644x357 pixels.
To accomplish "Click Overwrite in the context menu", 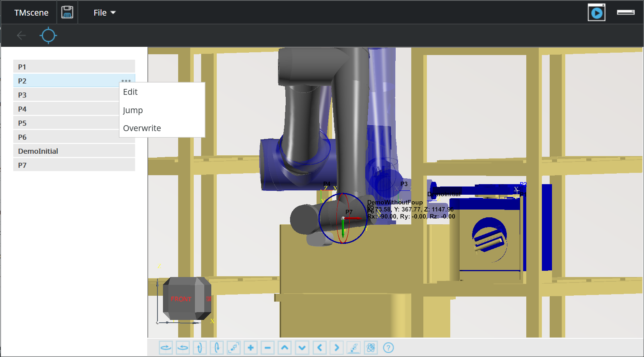I will click(142, 128).
